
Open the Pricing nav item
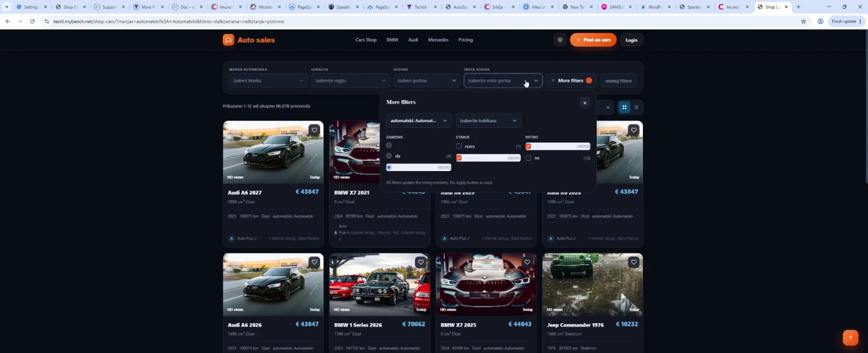tap(465, 40)
